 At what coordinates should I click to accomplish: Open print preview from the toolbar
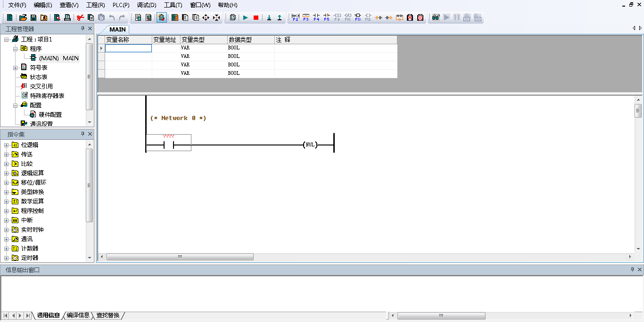coord(57,17)
